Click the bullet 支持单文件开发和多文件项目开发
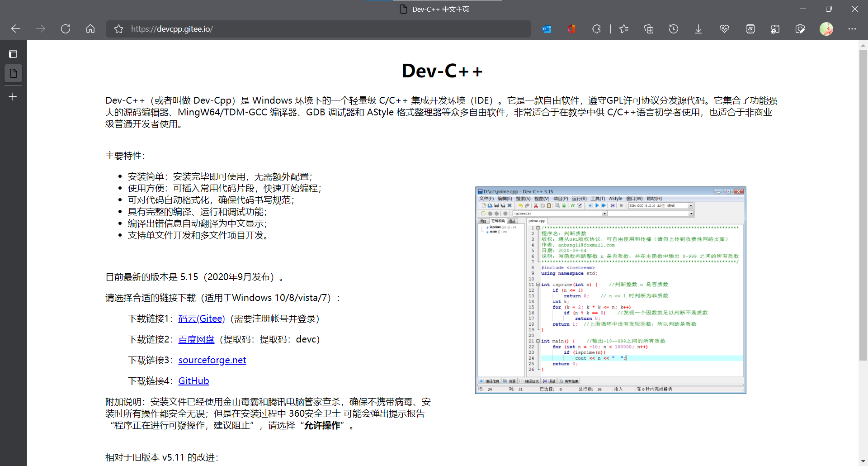Screen dimensions: 868x466 point(199,235)
